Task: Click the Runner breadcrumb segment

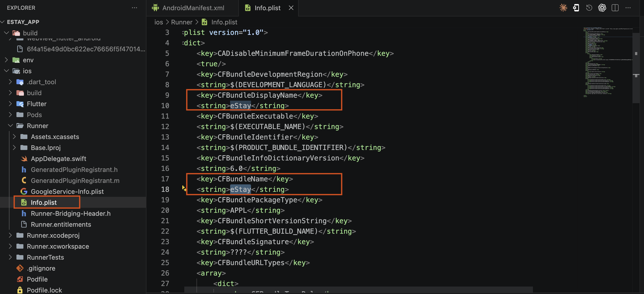Action: (x=182, y=22)
